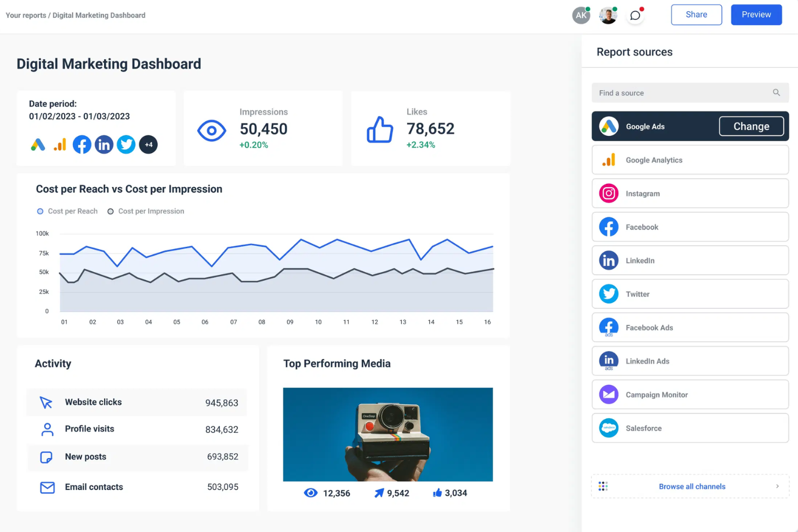
Task: Select the LinkedIn Ads source icon
Action: pyautogui.click(x=608, y=361)
